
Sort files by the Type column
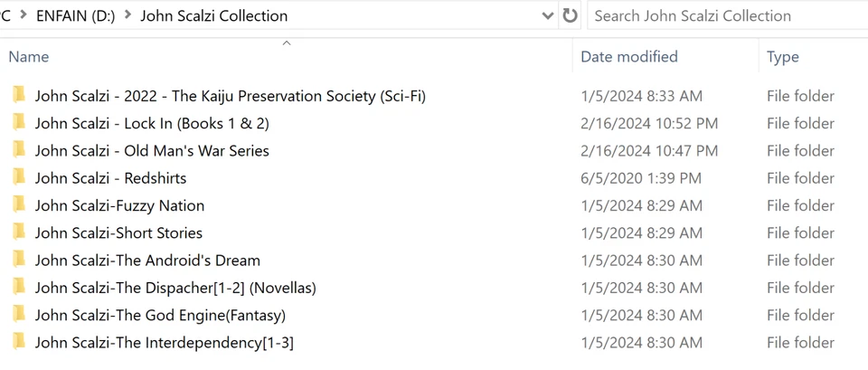782,57
